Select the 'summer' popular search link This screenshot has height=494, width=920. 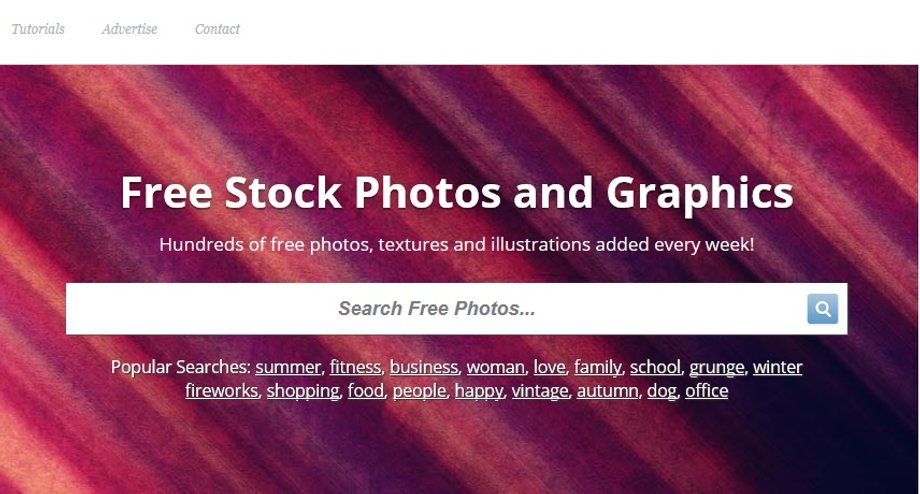click(288, 367)
